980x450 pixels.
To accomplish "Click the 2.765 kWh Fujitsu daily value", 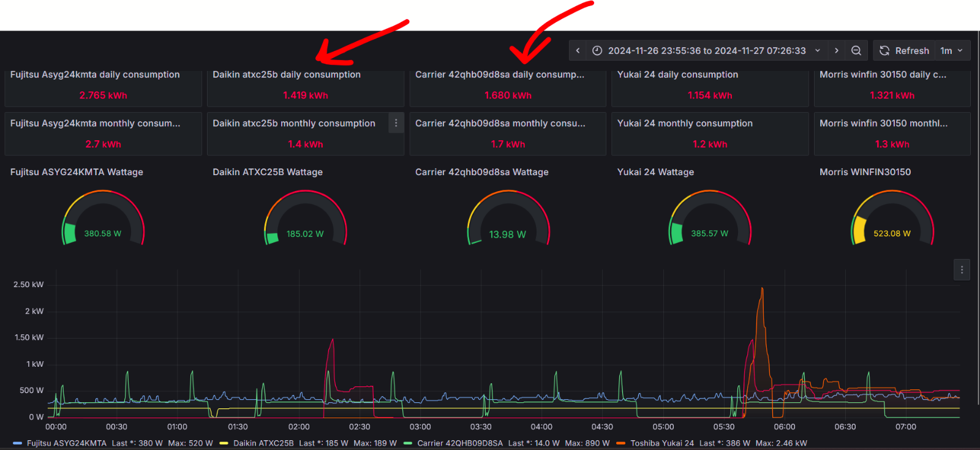I will point(103,96).
